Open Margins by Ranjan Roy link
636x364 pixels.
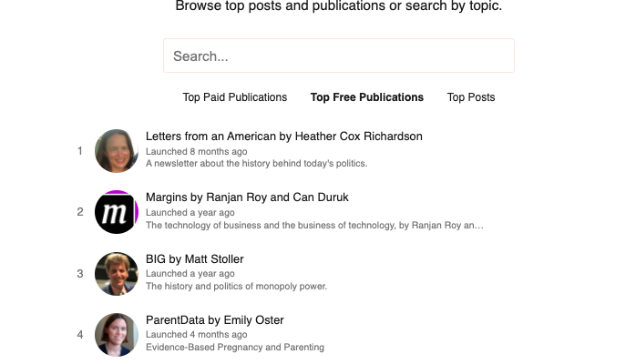pyautogui.click(x=247, y=197)
